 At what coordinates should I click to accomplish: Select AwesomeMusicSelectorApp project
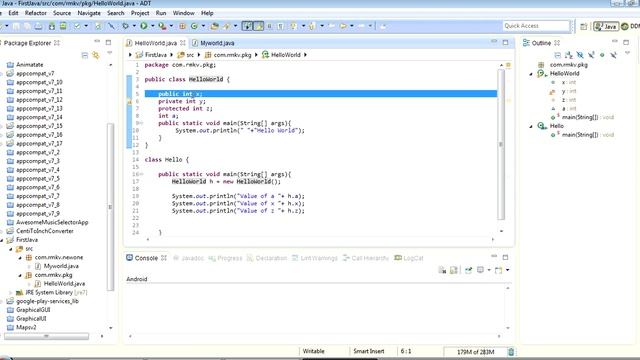tap(48, 222)
